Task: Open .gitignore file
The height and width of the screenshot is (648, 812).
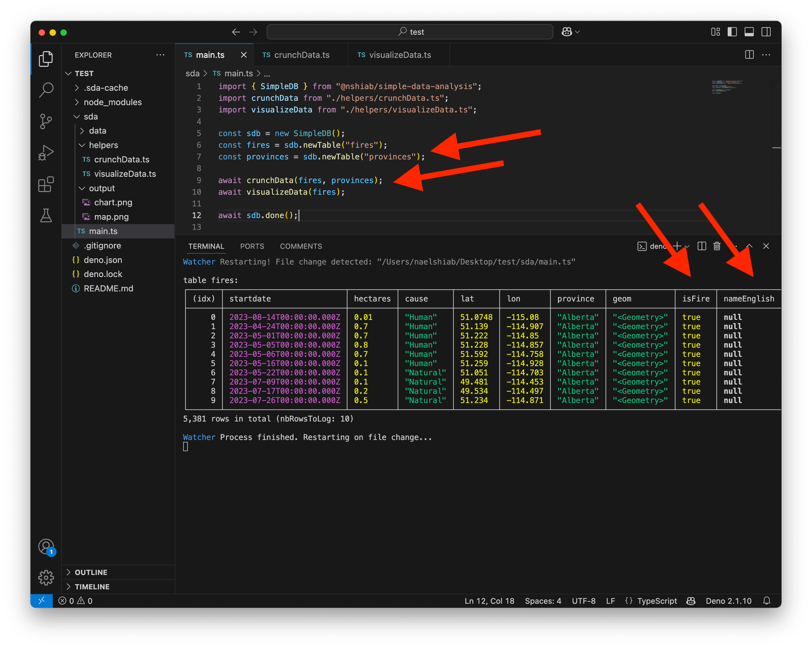Action: 118,246
